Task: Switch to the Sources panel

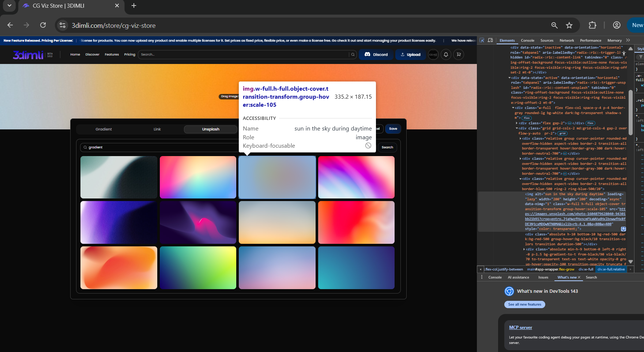Action: 547,41
